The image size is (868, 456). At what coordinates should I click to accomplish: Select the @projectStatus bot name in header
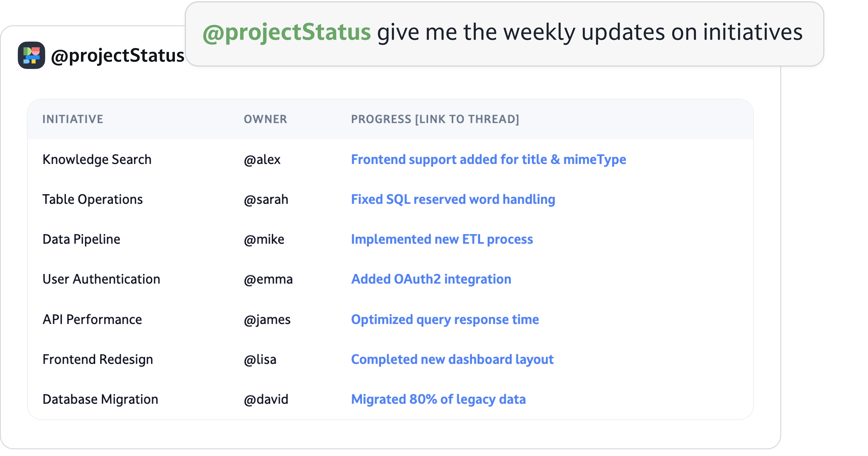(x=117, y=56)
